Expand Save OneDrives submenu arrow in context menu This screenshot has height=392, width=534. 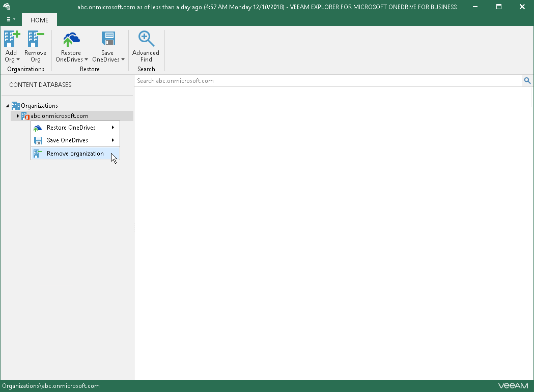[113, 140]
